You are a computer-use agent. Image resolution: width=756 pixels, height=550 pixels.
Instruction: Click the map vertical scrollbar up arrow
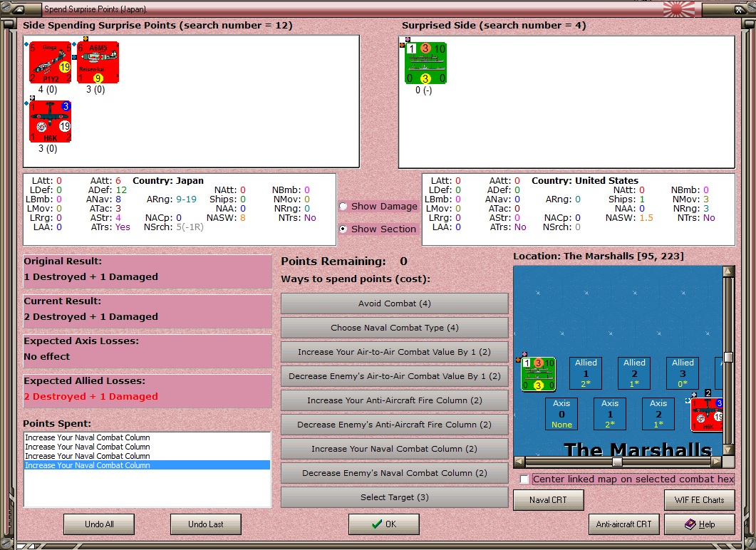[x=728, y=271]
